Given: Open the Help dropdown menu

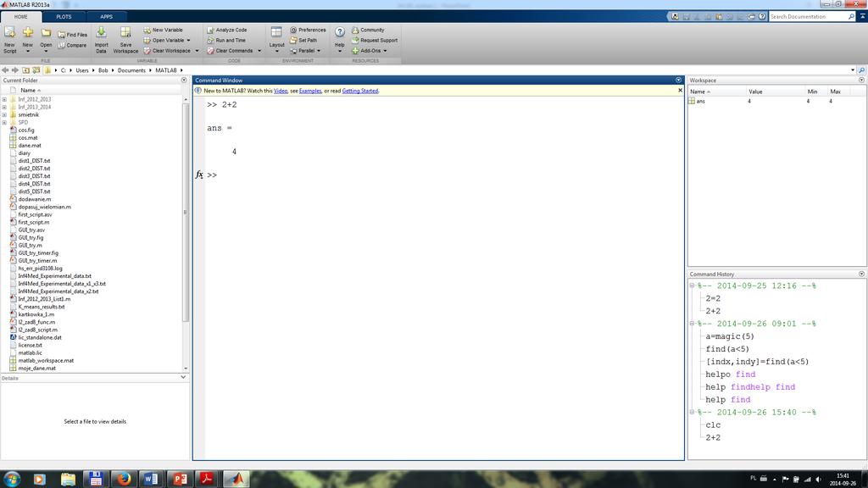Looking at the screenshot, I should 340,52.
